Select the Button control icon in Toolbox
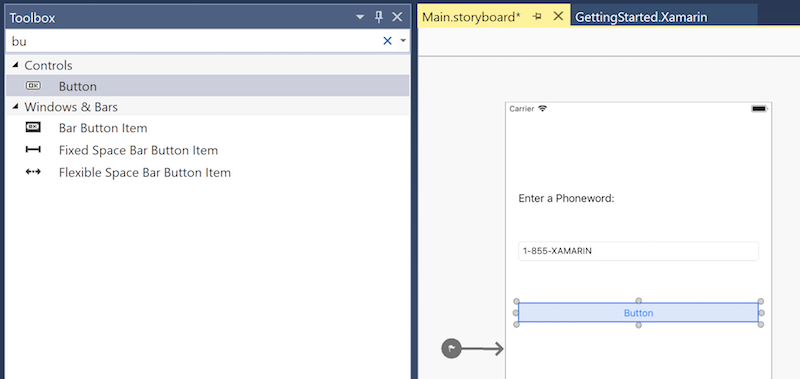Screen dimensions: 800x379 coord(33,86)
